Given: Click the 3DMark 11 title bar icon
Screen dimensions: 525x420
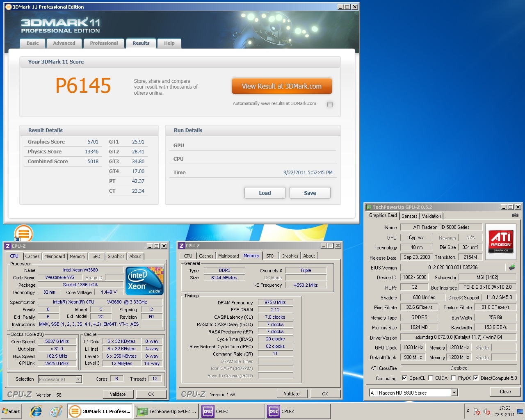Looking at the screenshot, I should [8, 7].
